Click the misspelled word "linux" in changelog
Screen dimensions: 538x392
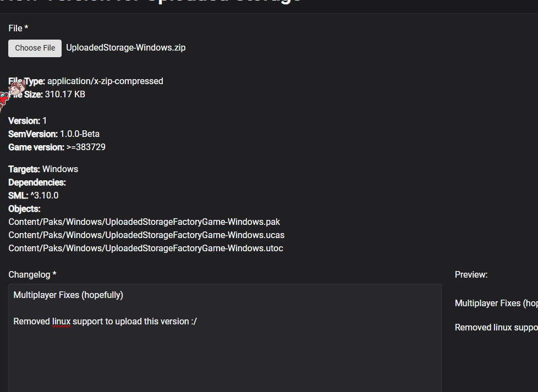(61, 322)
